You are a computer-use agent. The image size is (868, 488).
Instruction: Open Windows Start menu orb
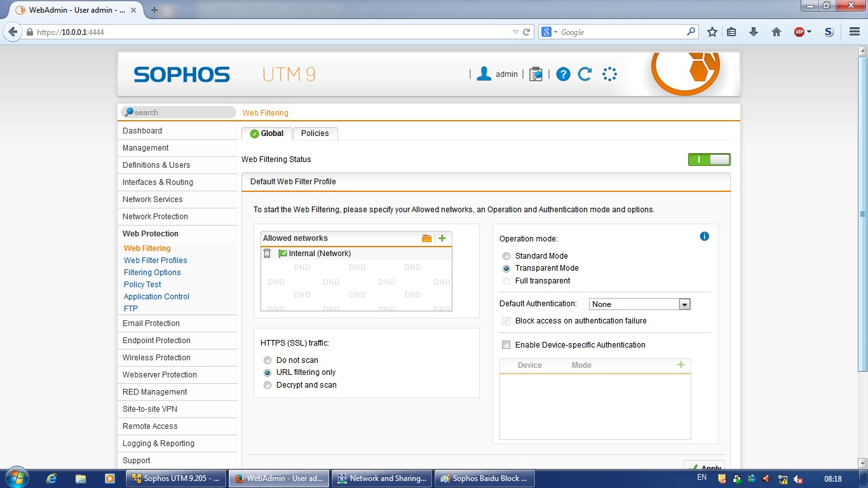click(17, 478)
